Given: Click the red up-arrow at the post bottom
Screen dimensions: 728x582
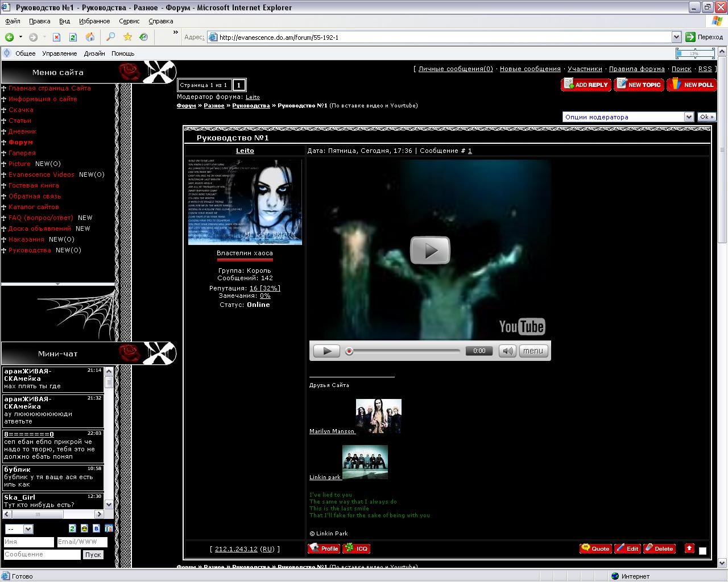Looking at the screenshot, I should (689, 548).
